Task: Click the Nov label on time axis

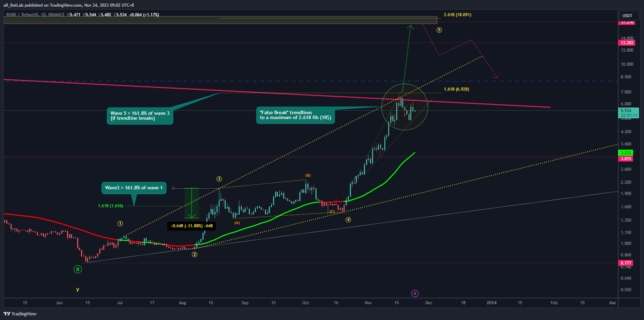Action: tap(368, 303)
